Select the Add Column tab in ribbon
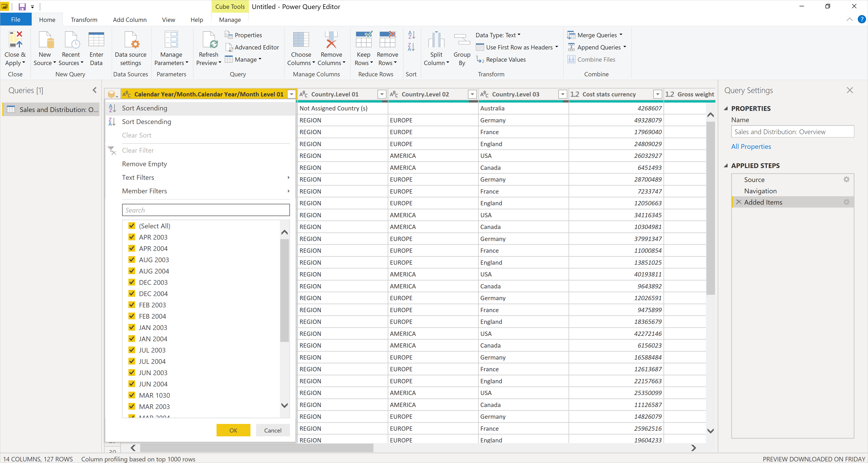The image size is (868, 463). click(x=129, y=19)
